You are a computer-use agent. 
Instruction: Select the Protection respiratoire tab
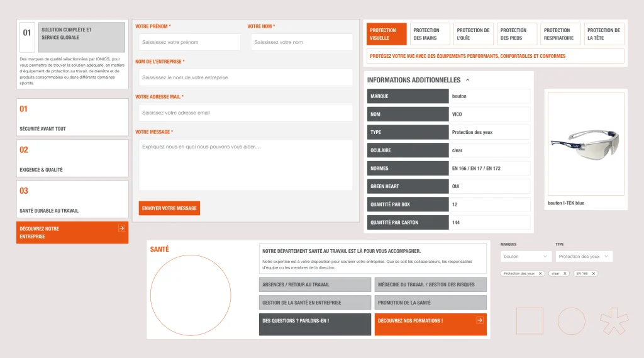coord(560,34)
